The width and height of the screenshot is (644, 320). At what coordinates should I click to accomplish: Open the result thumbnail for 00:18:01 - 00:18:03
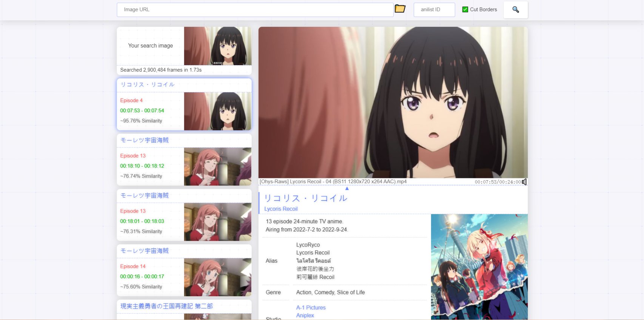(x=218, y=222)
